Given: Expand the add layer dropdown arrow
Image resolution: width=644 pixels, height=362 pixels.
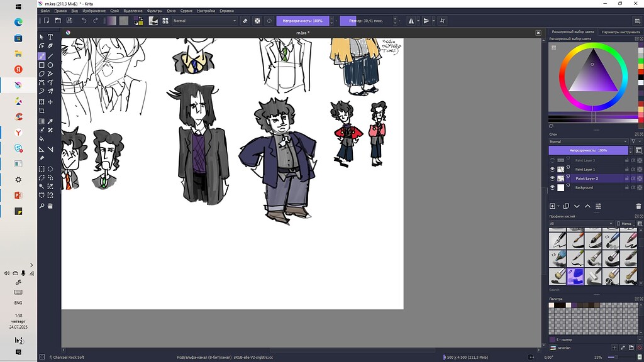Looking at the screenshot, I should tap(558, 206).
